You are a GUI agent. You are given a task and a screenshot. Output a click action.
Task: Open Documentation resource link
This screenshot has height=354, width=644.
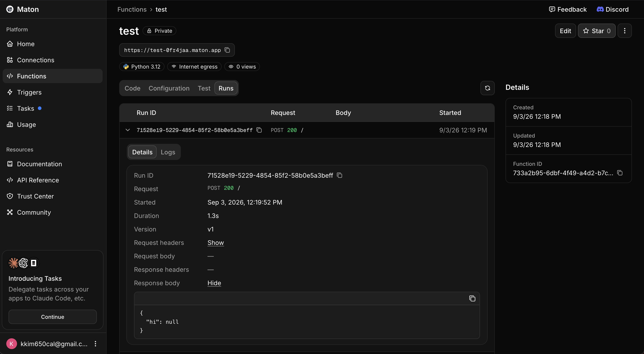coord(52,164)
